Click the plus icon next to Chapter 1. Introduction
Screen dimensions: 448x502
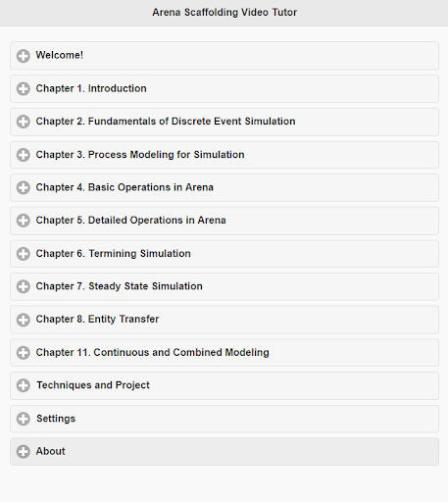point(24,89)
